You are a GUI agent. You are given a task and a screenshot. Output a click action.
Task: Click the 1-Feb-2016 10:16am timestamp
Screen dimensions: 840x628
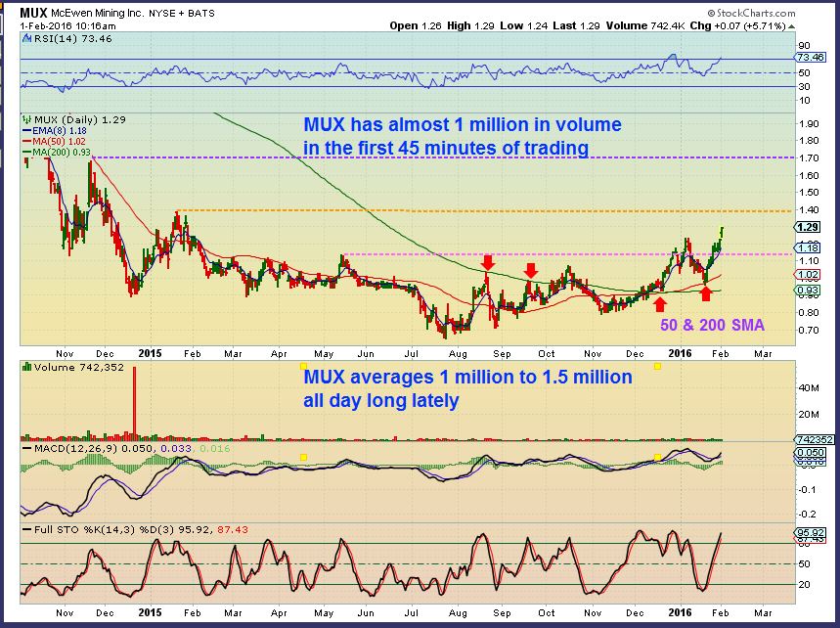point(67,25)
